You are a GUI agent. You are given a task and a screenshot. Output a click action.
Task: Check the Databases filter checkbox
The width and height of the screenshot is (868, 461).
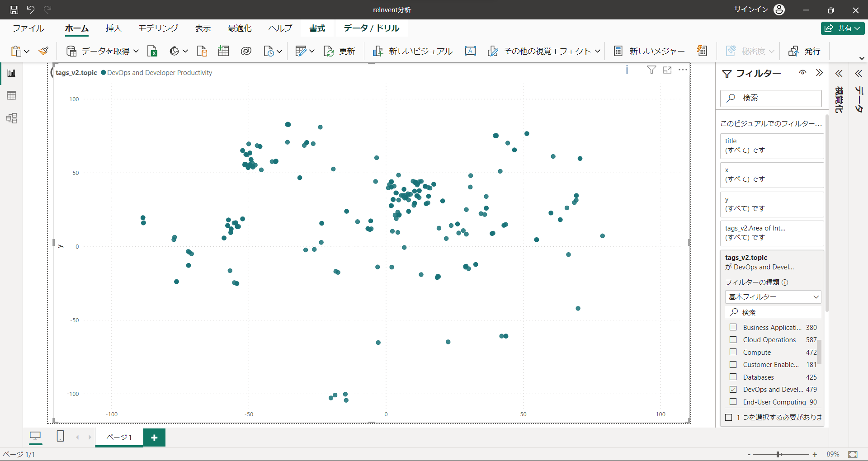tap(733, 377)
